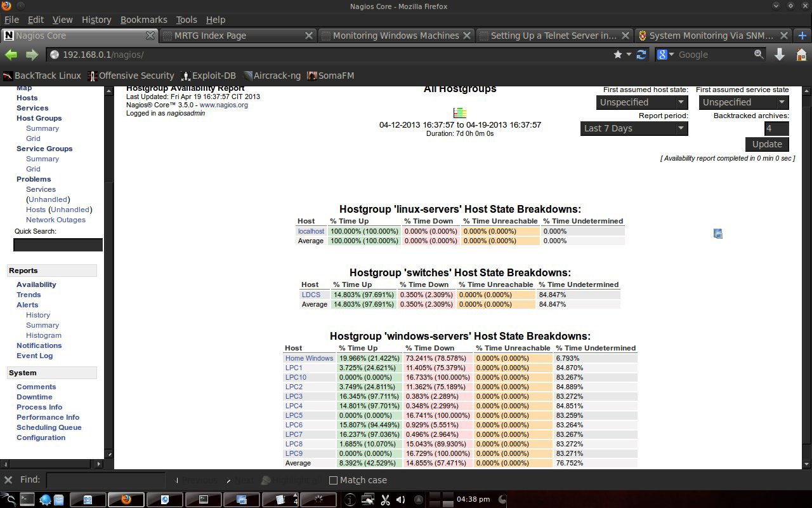Click the Update button
This screenshot has width=812, height=508.
pyautogui.click(x=767, y=144)
